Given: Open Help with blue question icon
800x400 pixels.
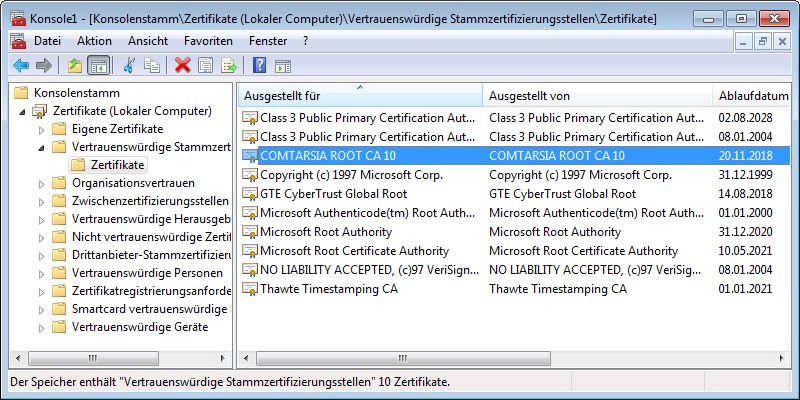Looking at the screenshot, I should (x=259, y=65).
